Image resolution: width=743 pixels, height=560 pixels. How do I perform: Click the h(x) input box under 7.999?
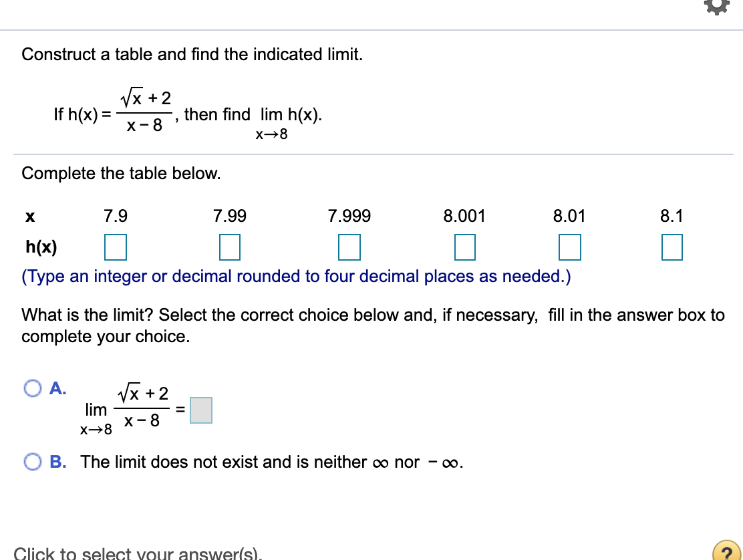(x=349, y=247)
